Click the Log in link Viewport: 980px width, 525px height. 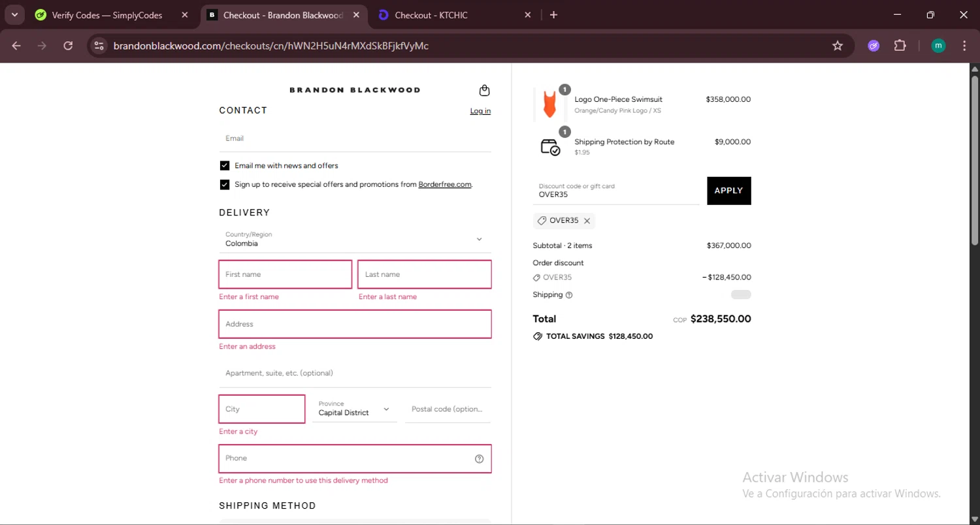pos(480,111)
